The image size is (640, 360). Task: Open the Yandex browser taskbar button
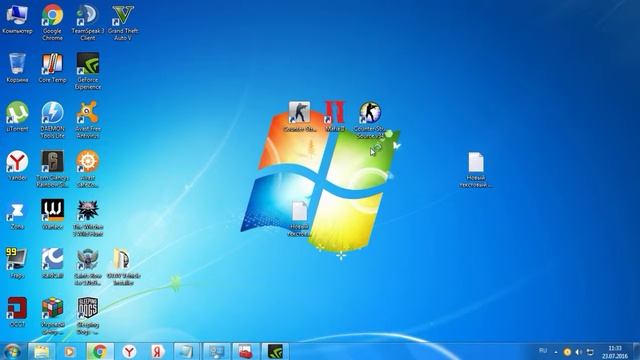(129, 351)
